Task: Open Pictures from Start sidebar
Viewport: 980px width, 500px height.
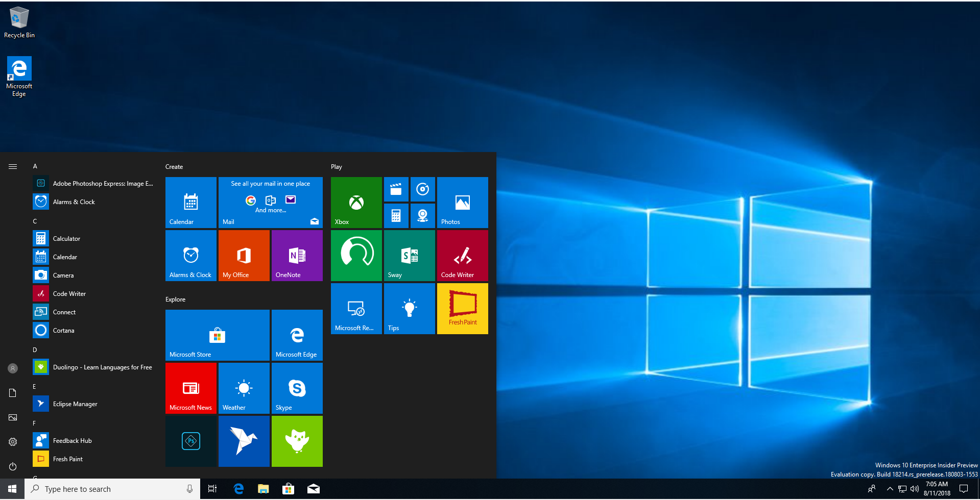Action: click(13, 417)
